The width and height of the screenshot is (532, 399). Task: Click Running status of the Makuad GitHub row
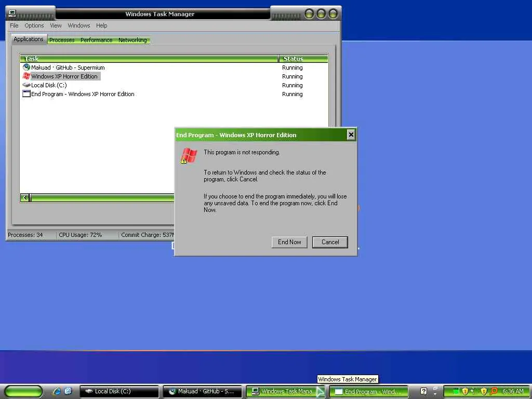click(x=292, y=68)
